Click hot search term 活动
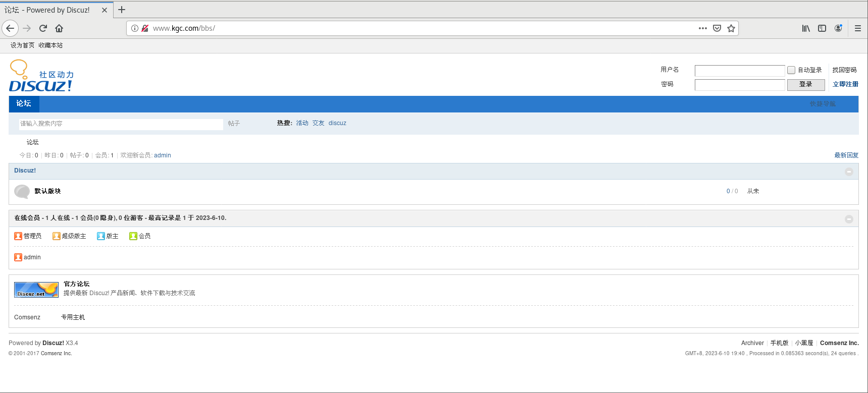Image resolution: width=868 pixels, height=393 pixels. (302, 123)
